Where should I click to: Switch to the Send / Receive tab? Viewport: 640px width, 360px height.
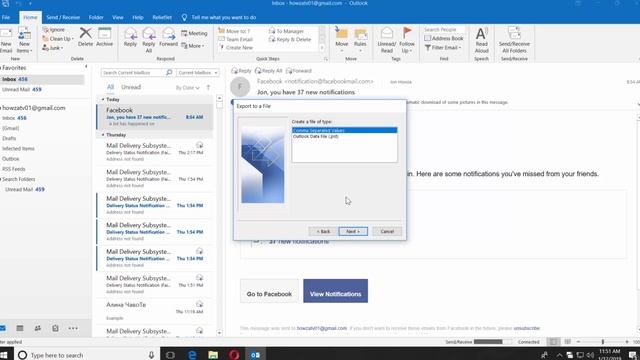63,18
